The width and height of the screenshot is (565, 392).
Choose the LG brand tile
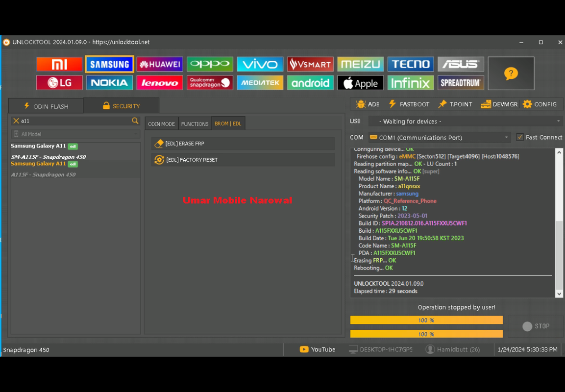59,83
